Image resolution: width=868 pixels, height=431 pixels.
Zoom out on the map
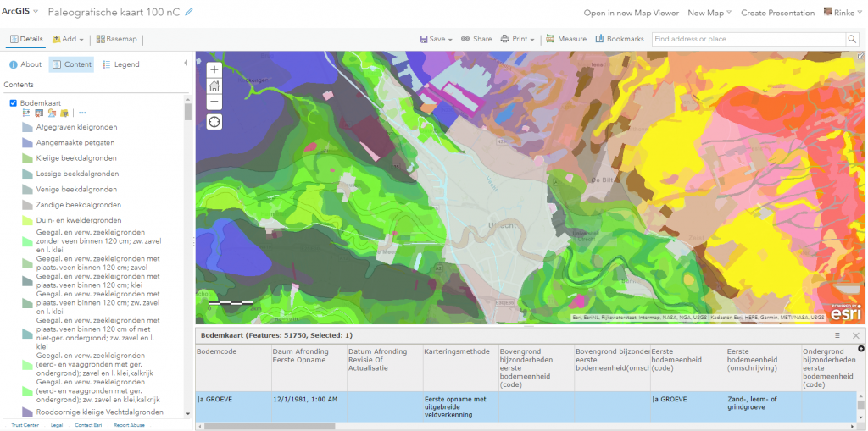point(214,102)
